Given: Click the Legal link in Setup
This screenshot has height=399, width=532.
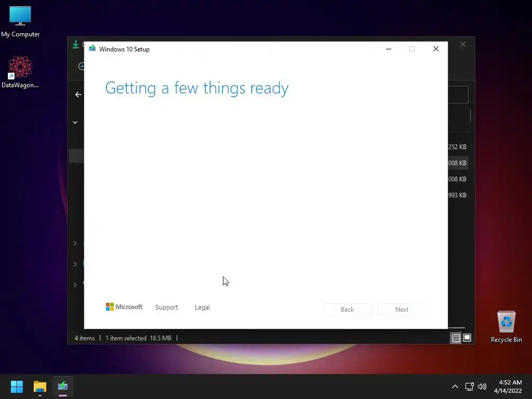Looking at the screenshot, I should pyautogui.click(x=202, y=308).
